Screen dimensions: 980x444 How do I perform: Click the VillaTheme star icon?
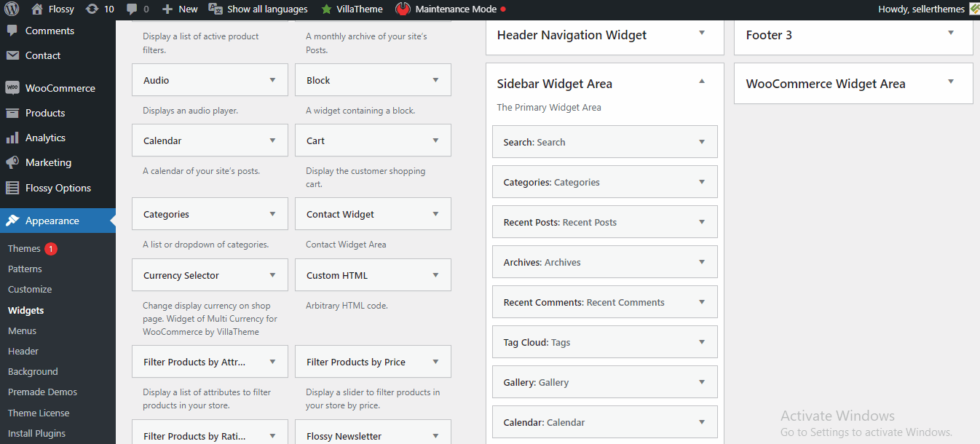326,9
